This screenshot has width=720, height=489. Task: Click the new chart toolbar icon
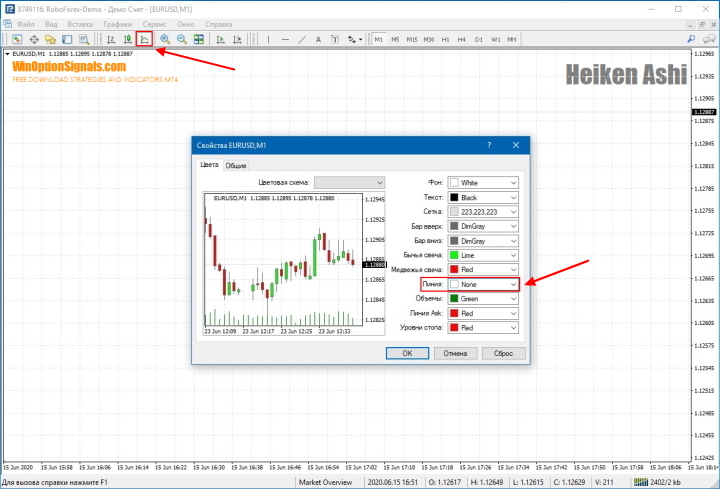(17, 39)
